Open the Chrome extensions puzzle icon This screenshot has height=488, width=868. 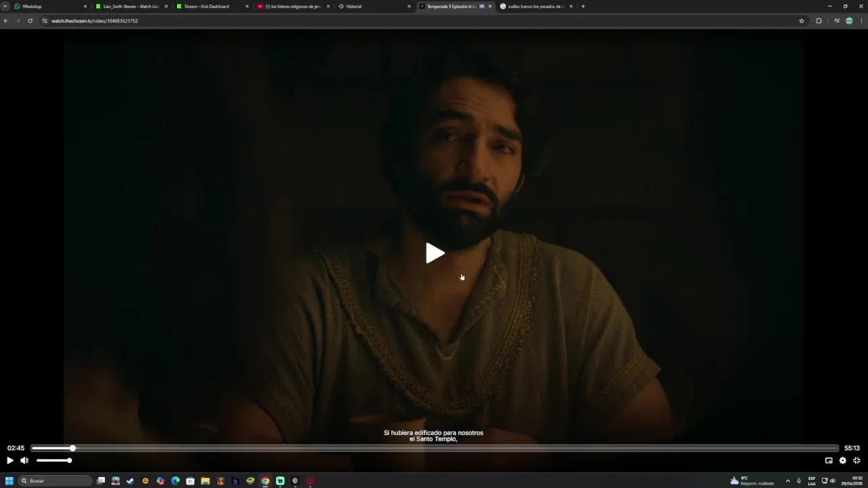point(818,21)
